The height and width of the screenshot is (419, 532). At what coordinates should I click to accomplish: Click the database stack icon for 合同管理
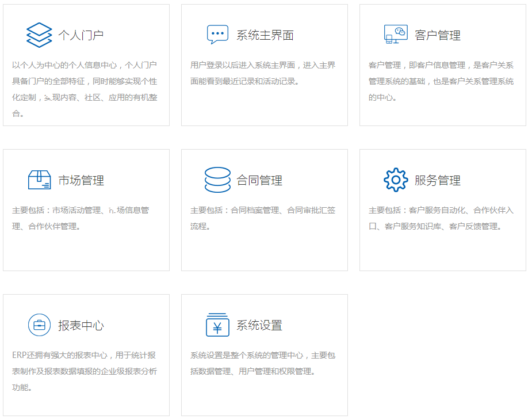click(217, 180)
